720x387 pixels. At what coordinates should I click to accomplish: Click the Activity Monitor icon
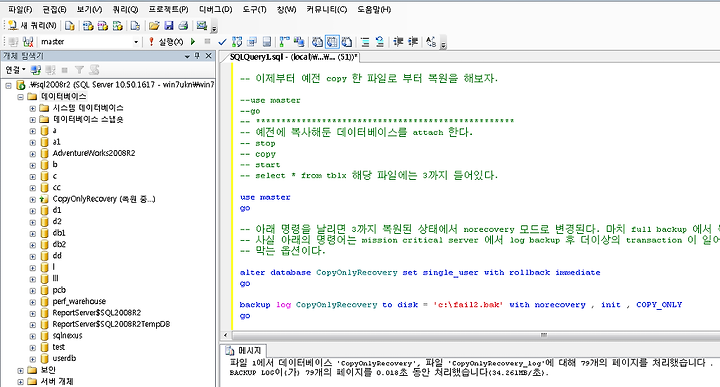pos(202,26)
